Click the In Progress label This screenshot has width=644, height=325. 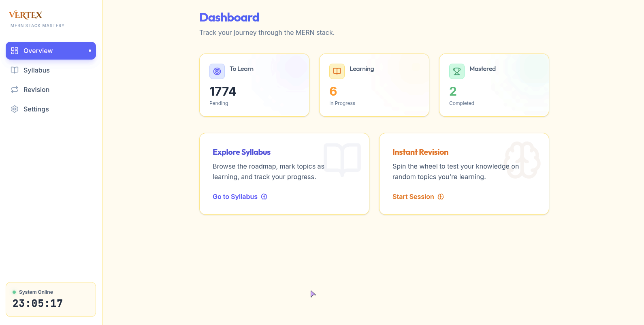342,103
